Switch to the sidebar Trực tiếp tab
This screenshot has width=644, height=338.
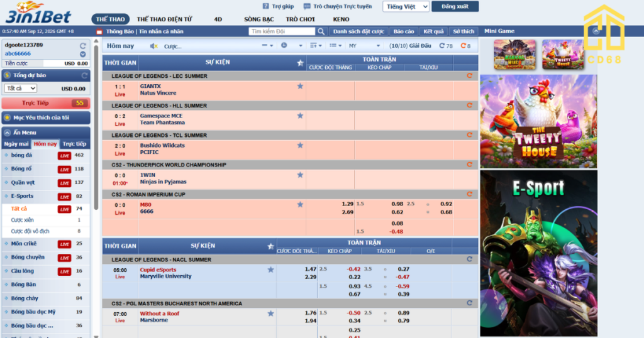pyautogui.click(x=74, y=144)
